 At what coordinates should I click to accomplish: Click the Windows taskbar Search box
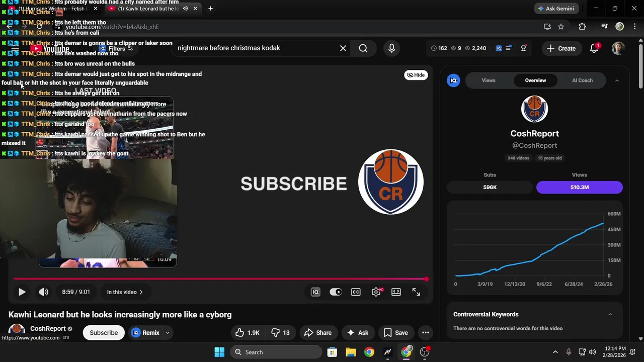coord(276,352)
